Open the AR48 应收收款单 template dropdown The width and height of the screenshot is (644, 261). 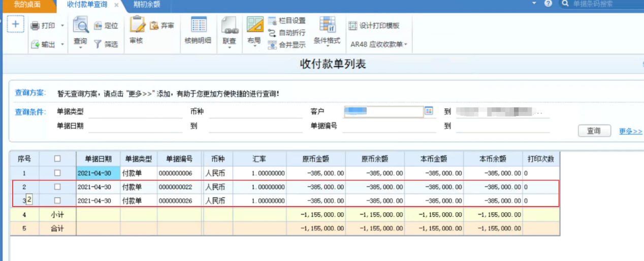click(x=379, y=44)
